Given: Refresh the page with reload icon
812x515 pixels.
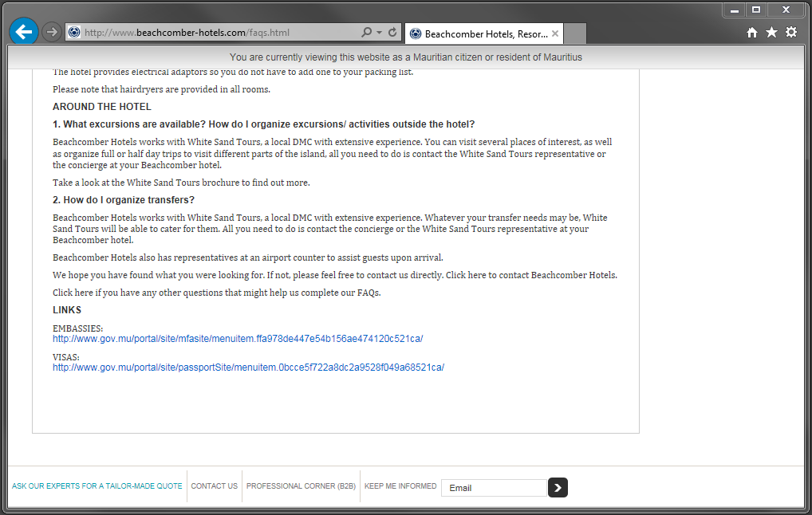Looking at the screenshot, I should [392, 32].
